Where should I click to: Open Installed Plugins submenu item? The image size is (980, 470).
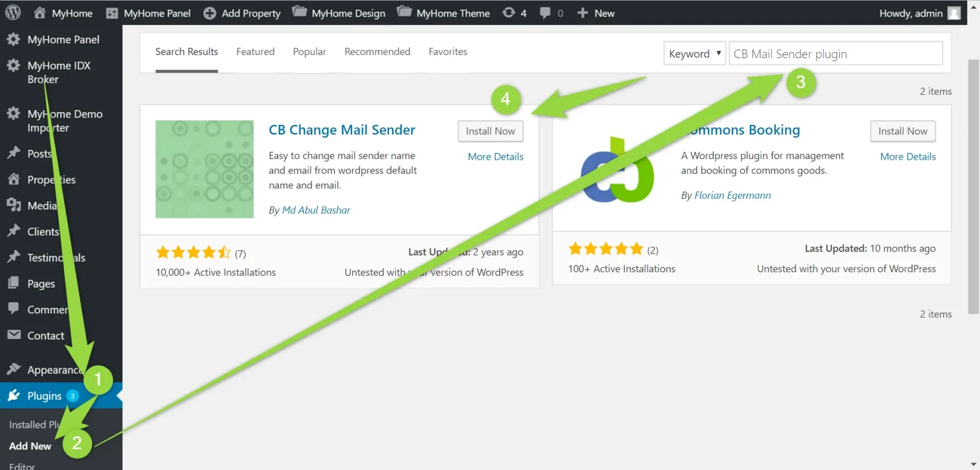pyautogui.click(x=34, y=425)
